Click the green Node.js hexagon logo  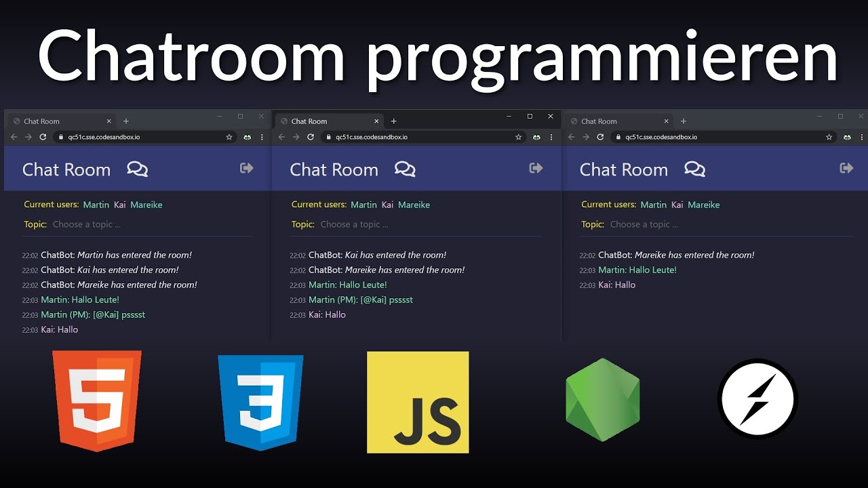point(603,400)
